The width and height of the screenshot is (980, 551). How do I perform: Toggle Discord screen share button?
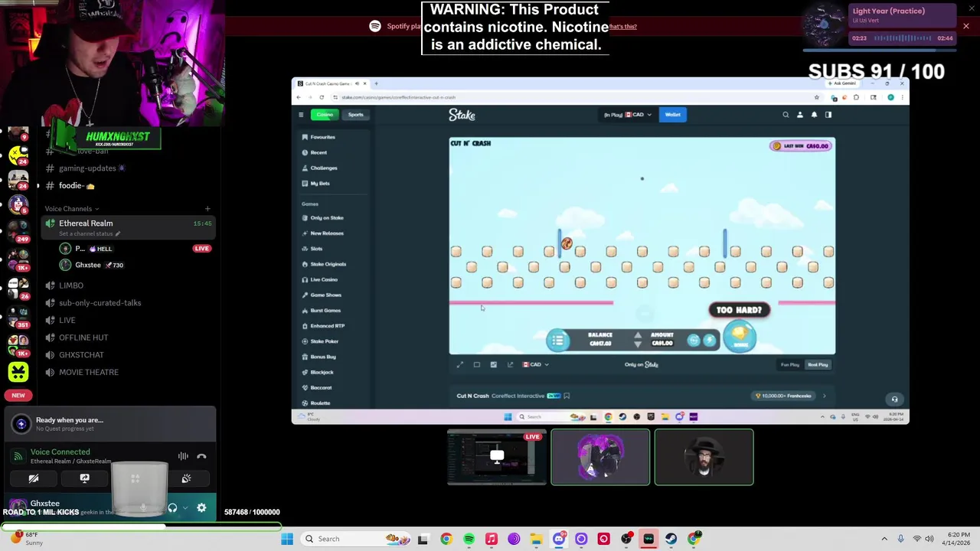click(x=84, y=478)
